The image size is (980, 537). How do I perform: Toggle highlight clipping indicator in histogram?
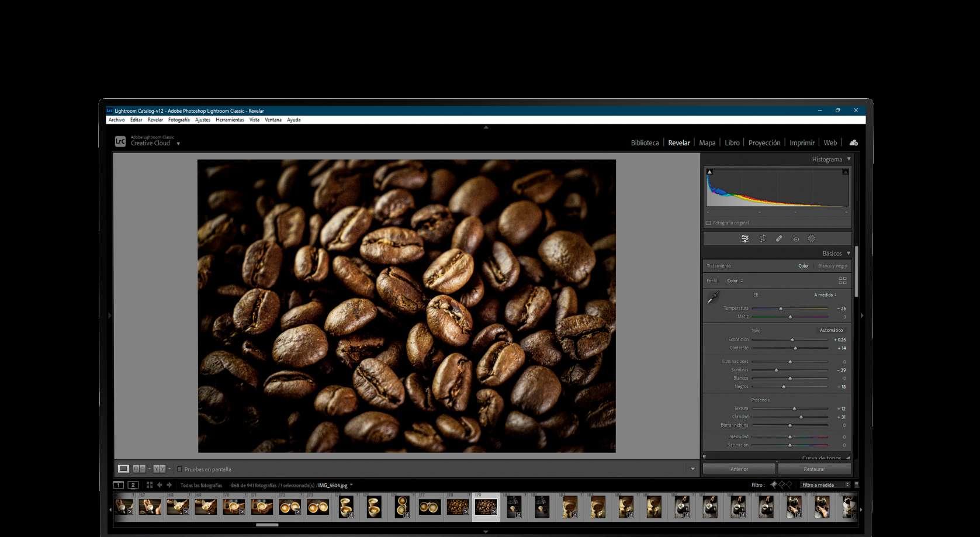[x=845, y=172]
